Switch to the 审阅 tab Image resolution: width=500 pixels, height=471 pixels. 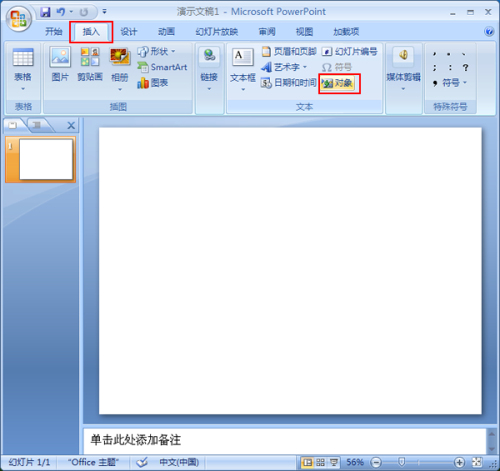267,32
